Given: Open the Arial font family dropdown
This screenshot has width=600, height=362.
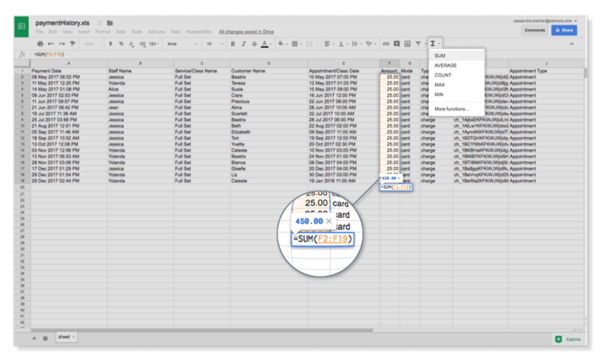Looking at the screenshot, I should pos(182,44).
